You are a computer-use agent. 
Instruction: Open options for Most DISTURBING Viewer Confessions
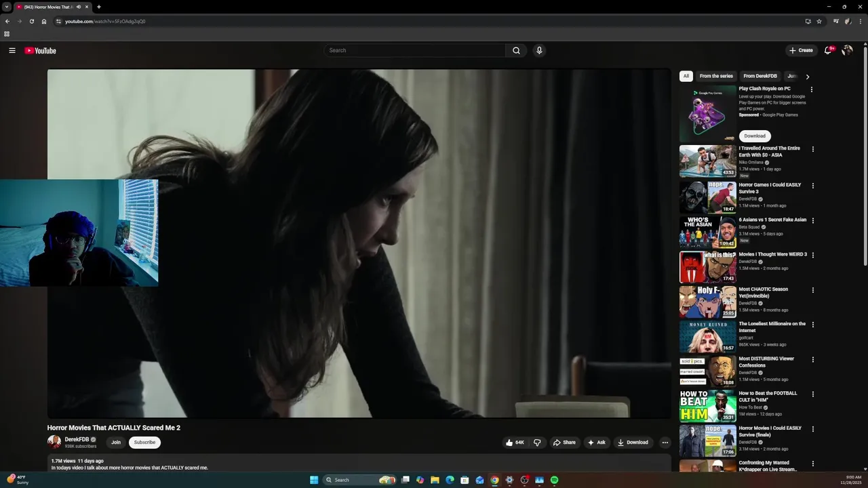813,360
